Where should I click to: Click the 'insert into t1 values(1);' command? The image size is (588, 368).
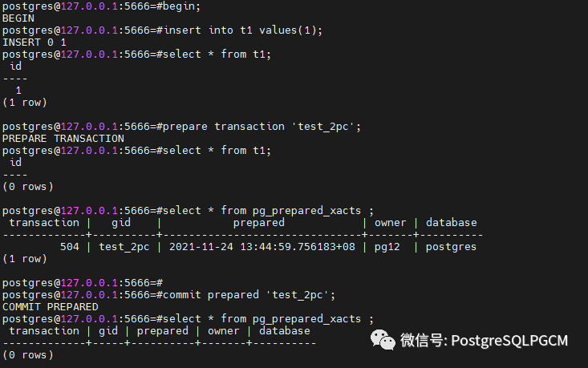coord(243,30)
